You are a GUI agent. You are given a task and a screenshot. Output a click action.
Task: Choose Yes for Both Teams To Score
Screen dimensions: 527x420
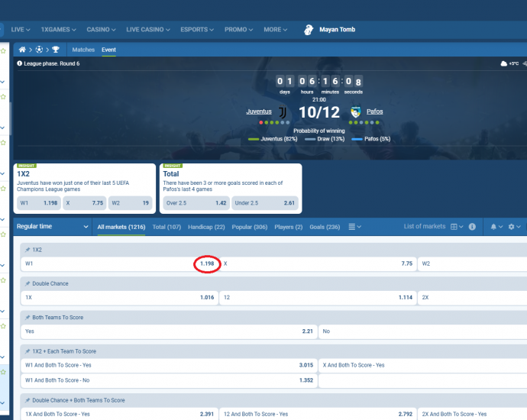167,331
